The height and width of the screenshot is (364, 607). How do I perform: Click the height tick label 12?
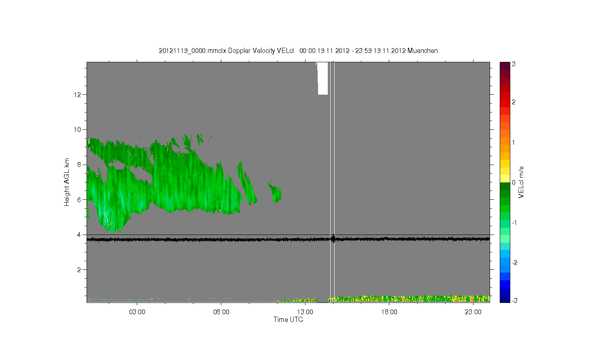[78, 95]
